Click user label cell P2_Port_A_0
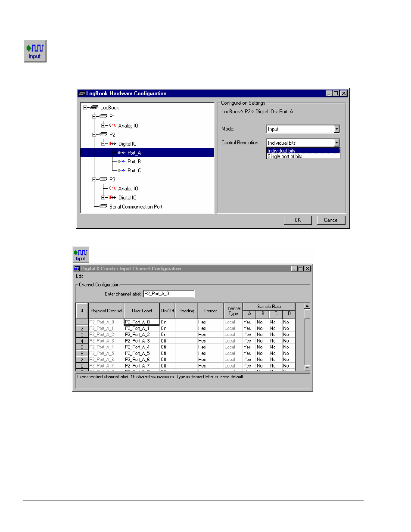 [x=142, y=322]
